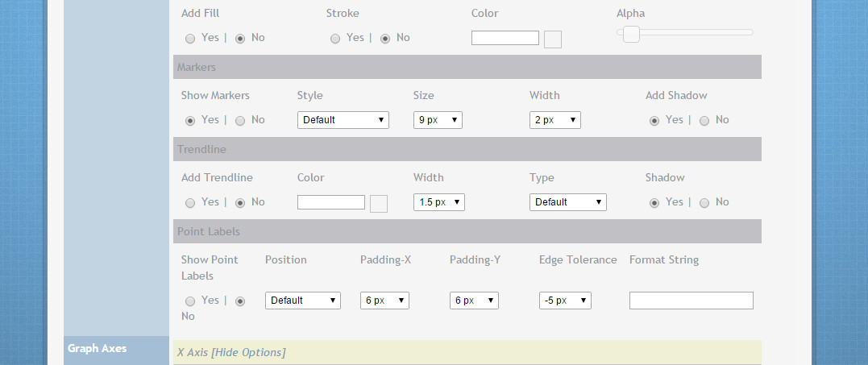Select No for trendline Shadow

704,202
